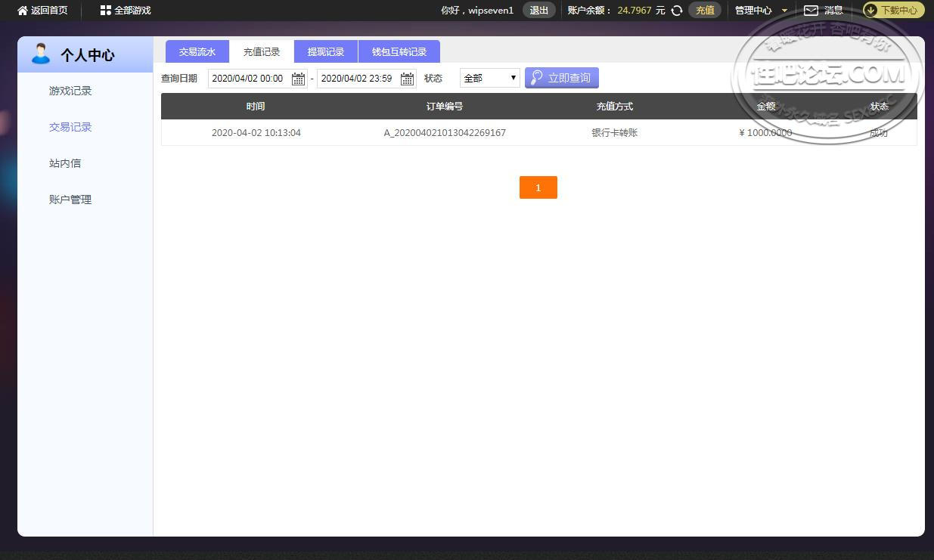
Task: Click the grid icon for 全部游戏
Action: pyautogui.click(x=105, y=11)
